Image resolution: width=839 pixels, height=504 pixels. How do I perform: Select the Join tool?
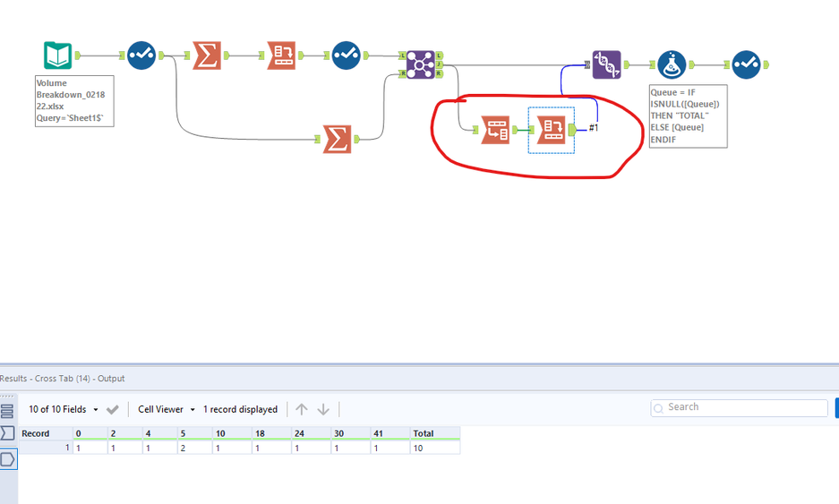[421, 64]
